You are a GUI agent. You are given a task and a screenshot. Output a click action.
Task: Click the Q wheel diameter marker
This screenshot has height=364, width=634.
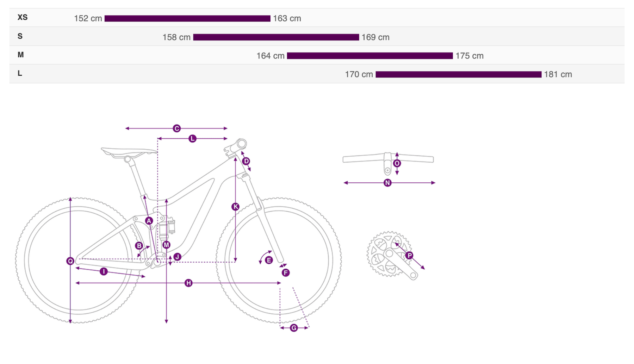coord(70,261)
